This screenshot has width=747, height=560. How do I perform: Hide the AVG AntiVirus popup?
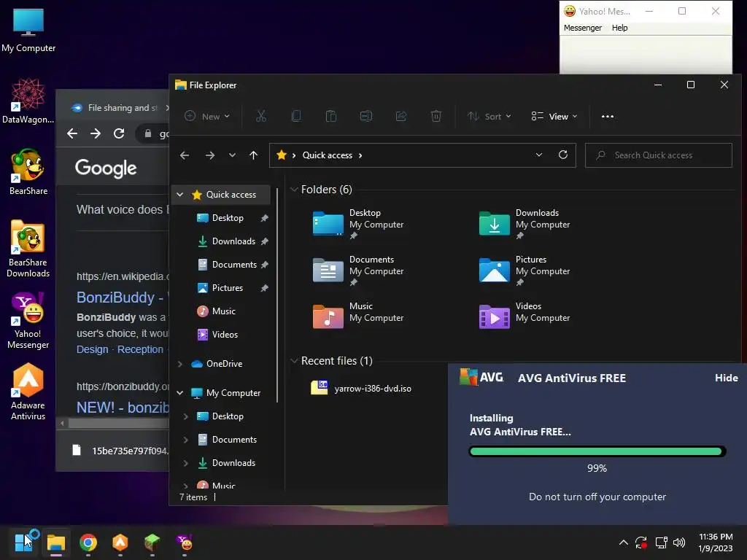pyautogui.click(x=726, y=378)
